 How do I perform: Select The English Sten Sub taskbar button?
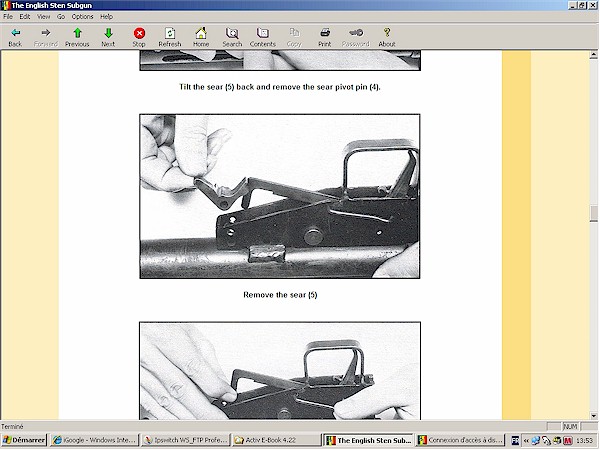coord(368,440)
